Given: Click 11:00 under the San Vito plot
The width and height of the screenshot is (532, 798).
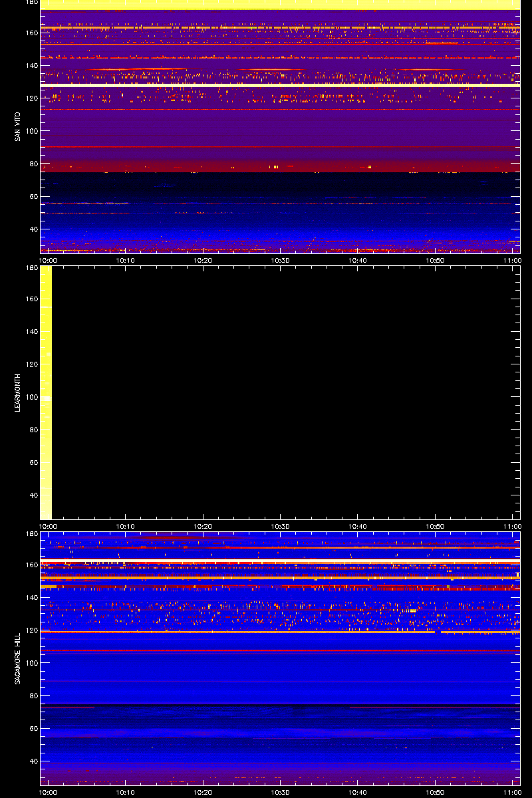Looking at the screenshot, I should coord(512,261).
